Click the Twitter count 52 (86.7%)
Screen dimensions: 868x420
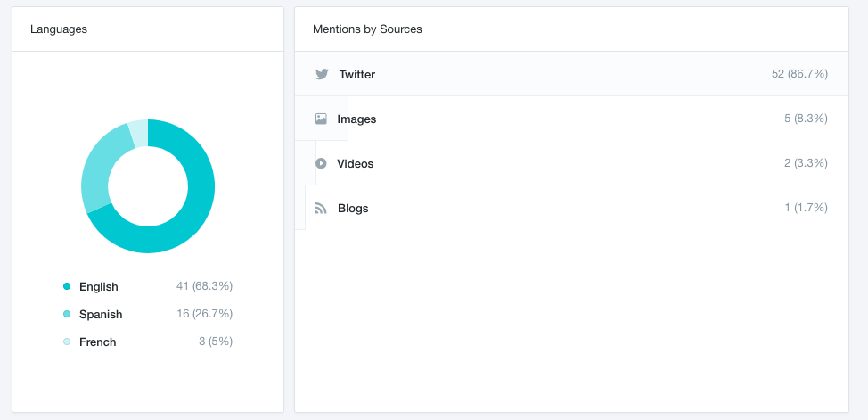click(799, 74)
